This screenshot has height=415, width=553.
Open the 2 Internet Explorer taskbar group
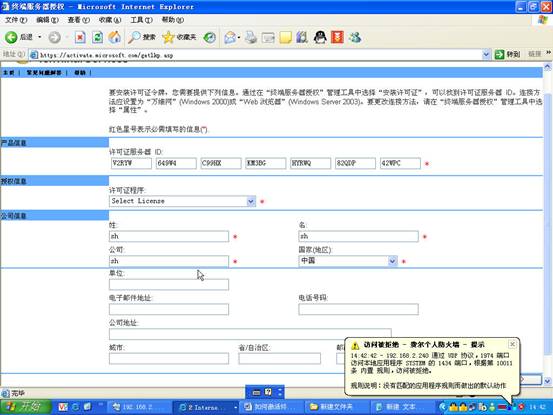point(206,407)
